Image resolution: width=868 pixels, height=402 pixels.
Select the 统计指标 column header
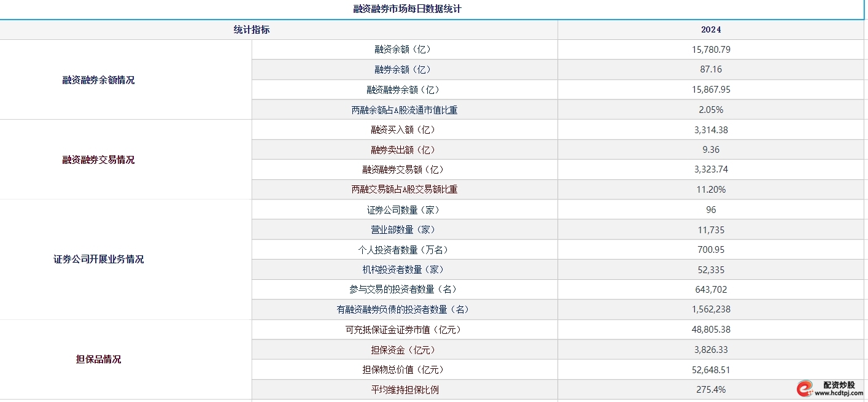252,29
